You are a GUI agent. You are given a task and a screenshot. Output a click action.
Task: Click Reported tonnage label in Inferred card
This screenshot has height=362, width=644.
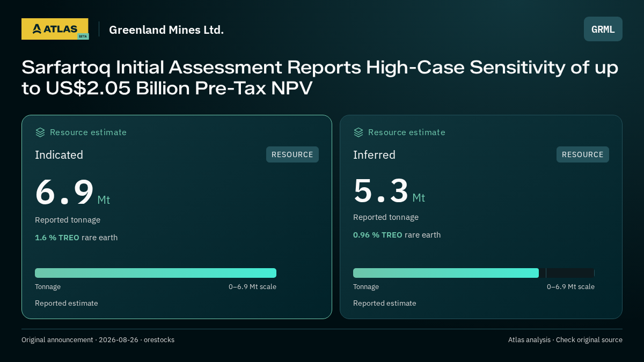point(386,217)
